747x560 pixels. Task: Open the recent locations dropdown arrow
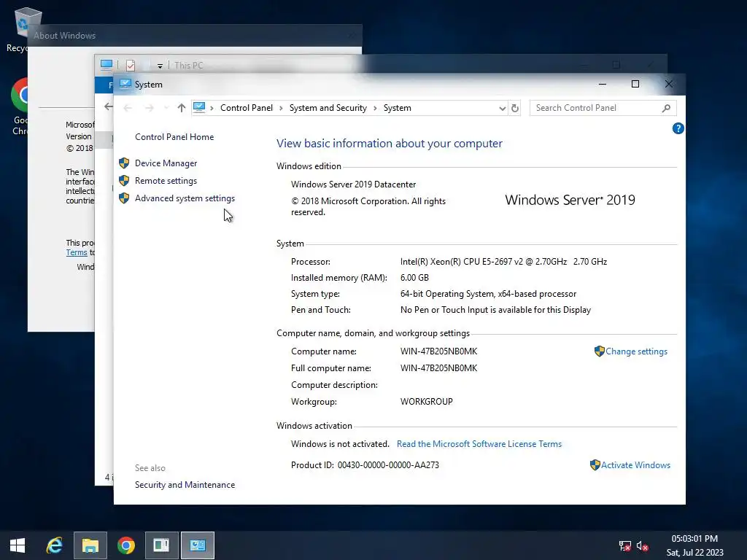166,108
